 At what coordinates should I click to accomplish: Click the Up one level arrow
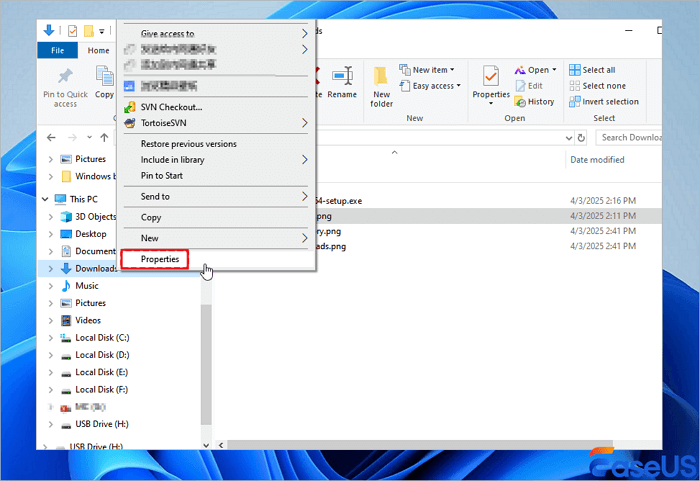tap(104, 138)
